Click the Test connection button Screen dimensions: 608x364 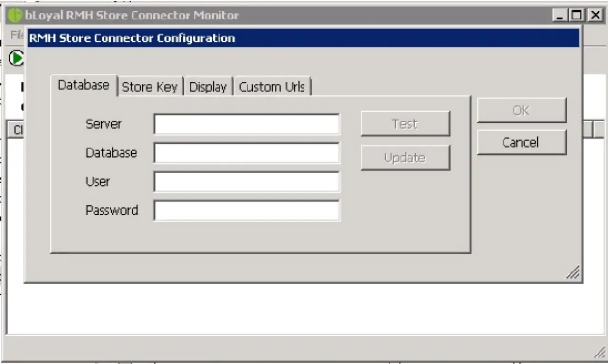coord(405,124)
